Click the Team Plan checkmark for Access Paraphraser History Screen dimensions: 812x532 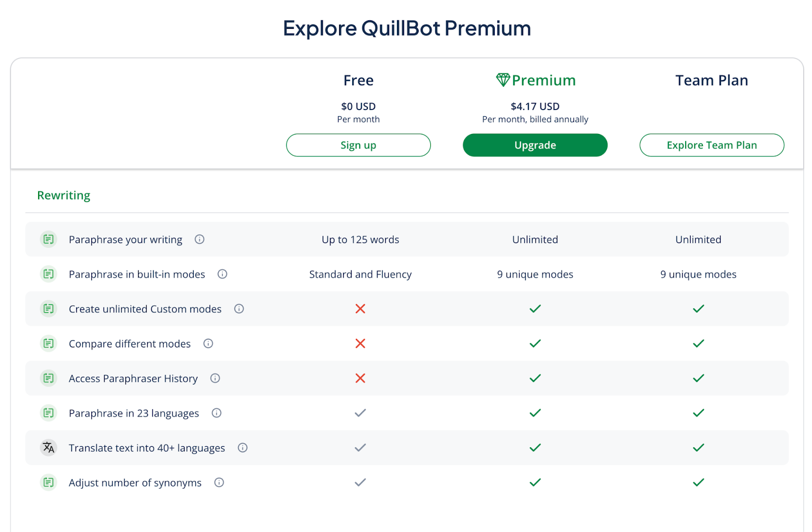698,378
